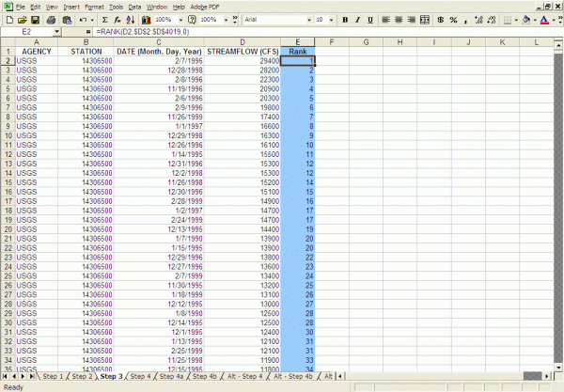Switch to the Alt - Step 4 sheet tab
The height and width of the screenshot is (392, 564).
click(x=245, y=376)
